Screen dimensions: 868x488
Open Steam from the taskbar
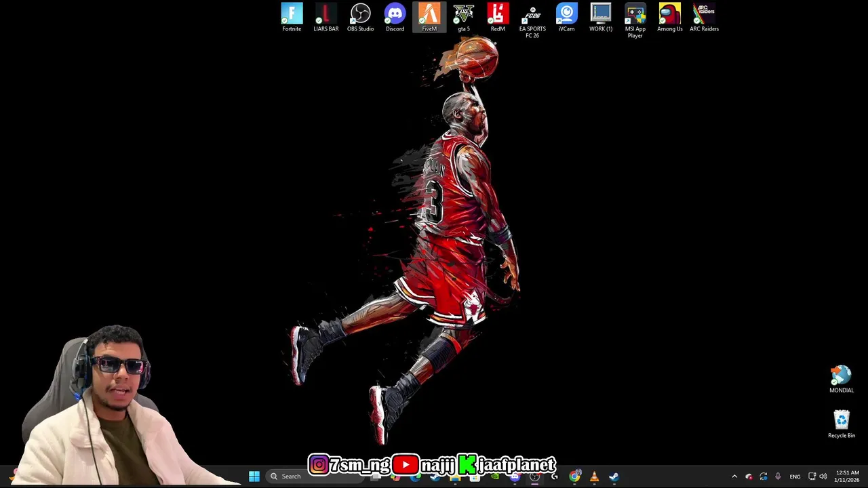click(614, 476)
